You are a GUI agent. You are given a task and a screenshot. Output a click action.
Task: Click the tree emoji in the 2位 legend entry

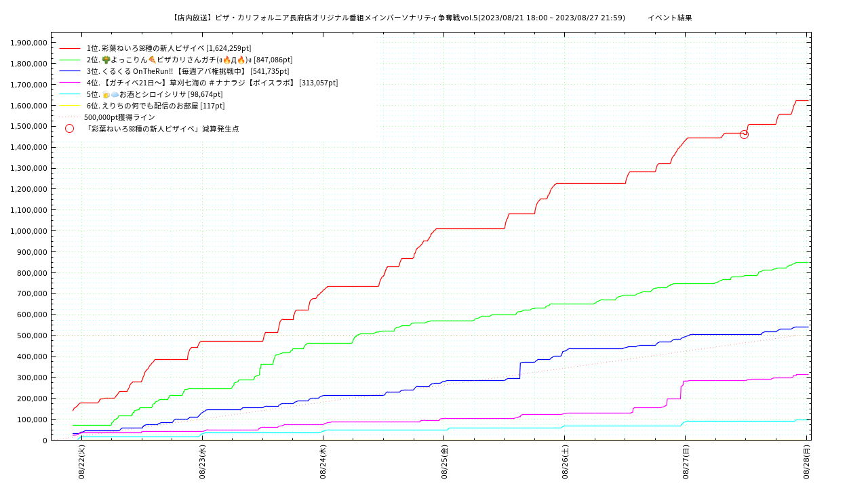click(106, 60)
